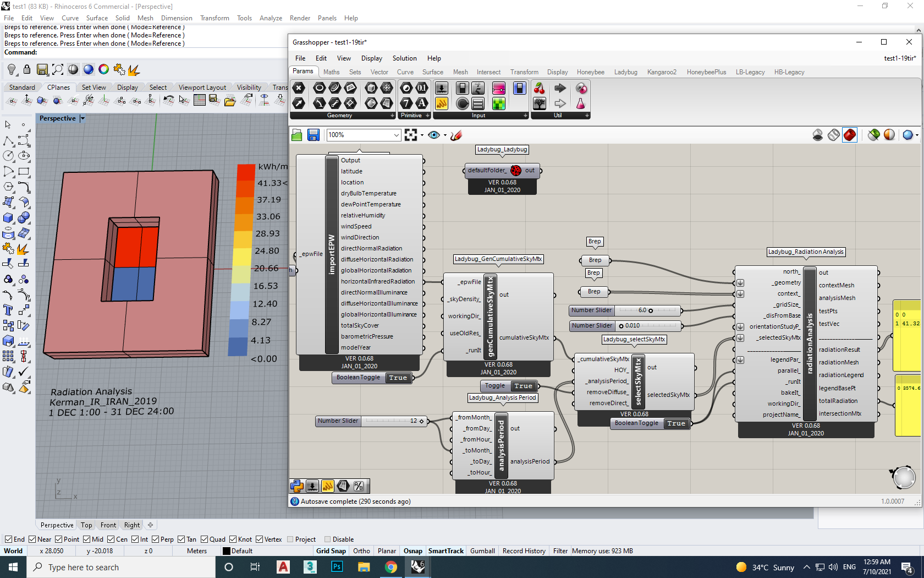924x578 pixels.
Task: Toggle the Near osnap checkbox
Action: click(x=32, y=539)
